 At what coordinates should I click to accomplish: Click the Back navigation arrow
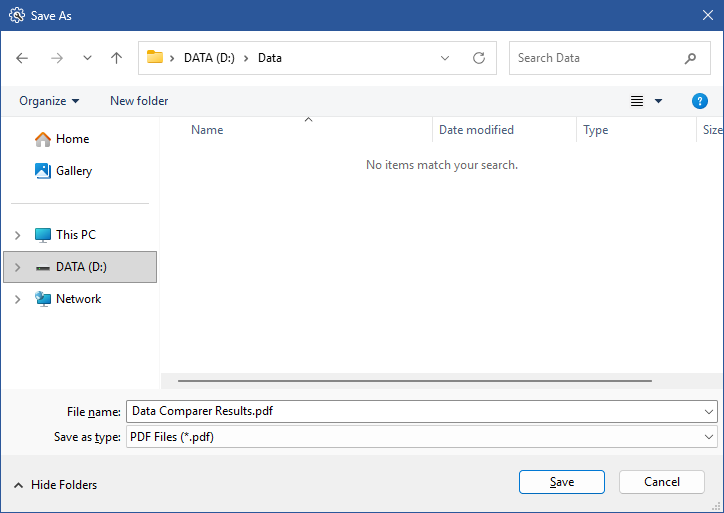[23, 58]
